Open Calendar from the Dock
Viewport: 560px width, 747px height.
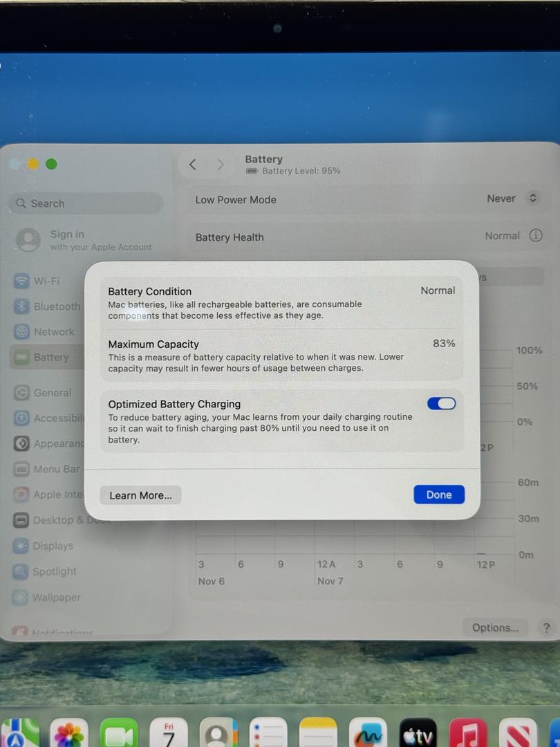[x=169, y=732]
